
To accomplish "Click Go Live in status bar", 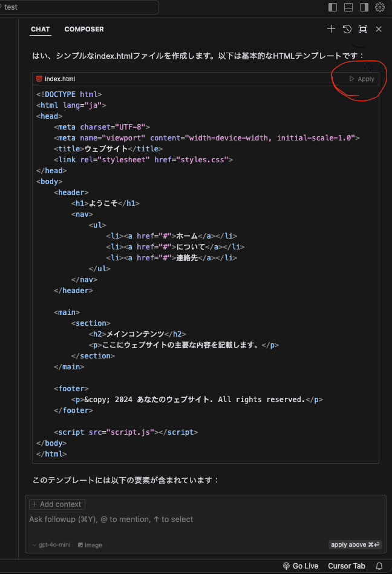I will click(x=301, y=566).
